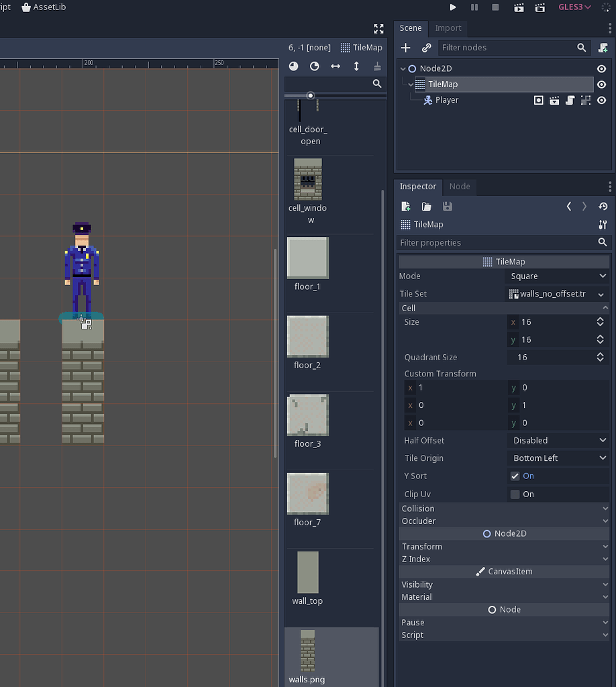Rotate the tile left using rotate tool
The width and height of the screenshot is (616, 687).
[293, 66]
